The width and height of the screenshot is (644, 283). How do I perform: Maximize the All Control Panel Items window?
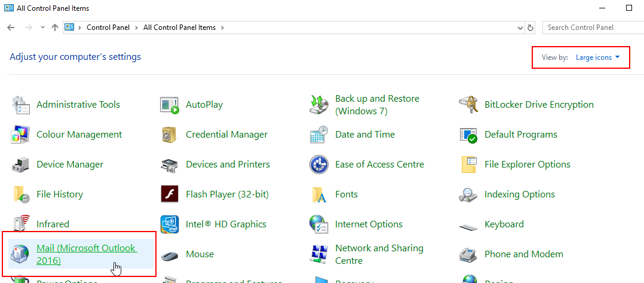pos(629,8)
